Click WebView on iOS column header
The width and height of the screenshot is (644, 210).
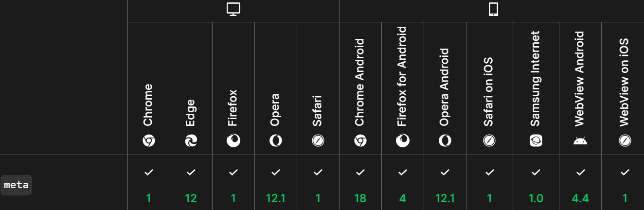point(625,83)
